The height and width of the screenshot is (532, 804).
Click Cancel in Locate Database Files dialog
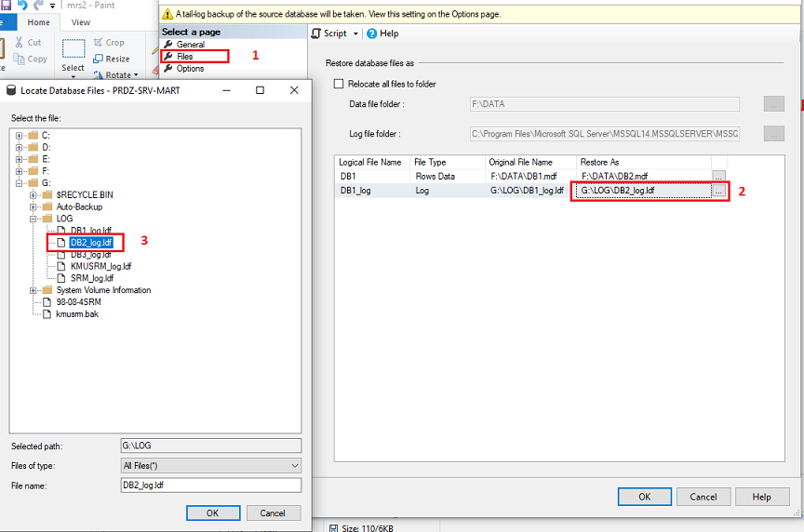(273, 512)
